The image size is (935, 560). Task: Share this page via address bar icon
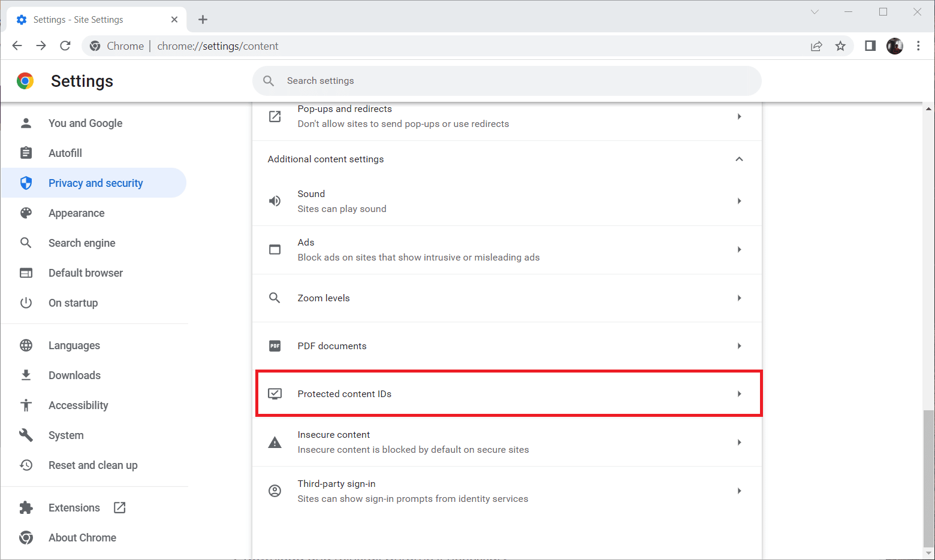tap(816, 46)
